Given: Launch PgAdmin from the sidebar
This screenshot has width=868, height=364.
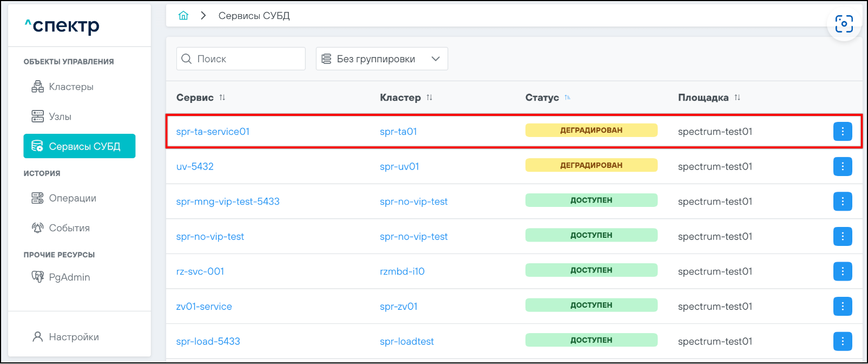Looking at the screenshot, I should pyautogui.click(x=69, y=277).
